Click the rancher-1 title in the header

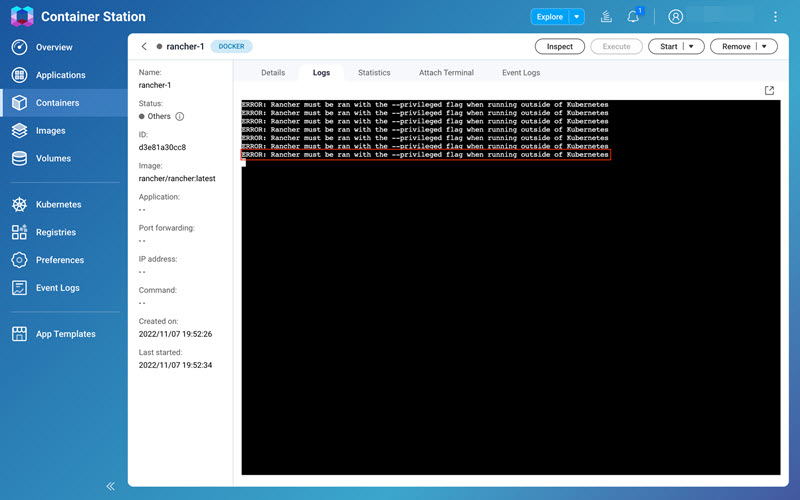[185, 46]
